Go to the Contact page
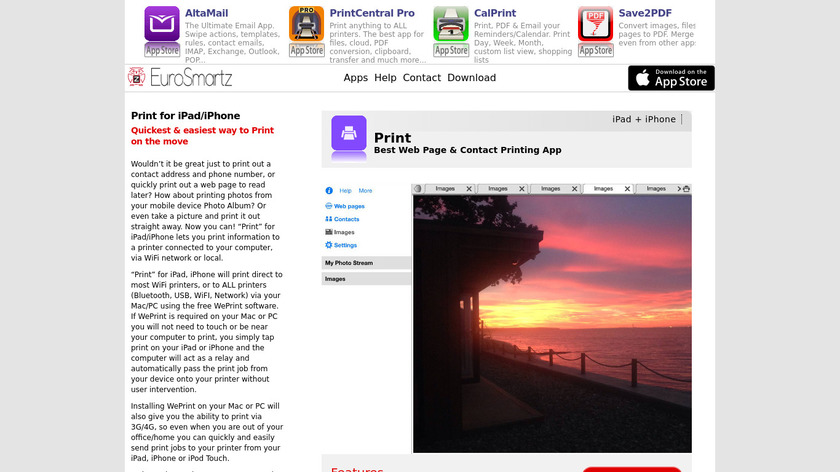The height and width of the screenshot is (472, 840). [x=422, y=78]
